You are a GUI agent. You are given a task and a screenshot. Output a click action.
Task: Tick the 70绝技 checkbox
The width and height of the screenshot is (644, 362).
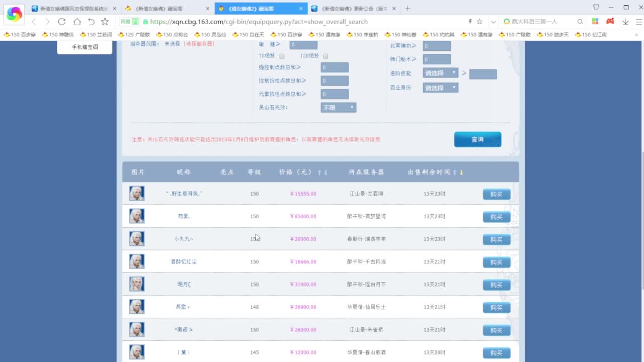[x=282, y=56]
